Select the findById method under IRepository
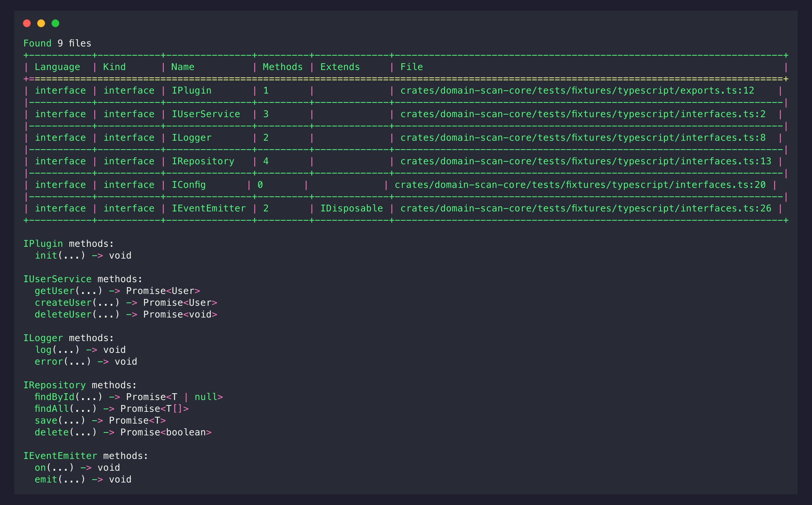812x505 pixels. (54, 397)
